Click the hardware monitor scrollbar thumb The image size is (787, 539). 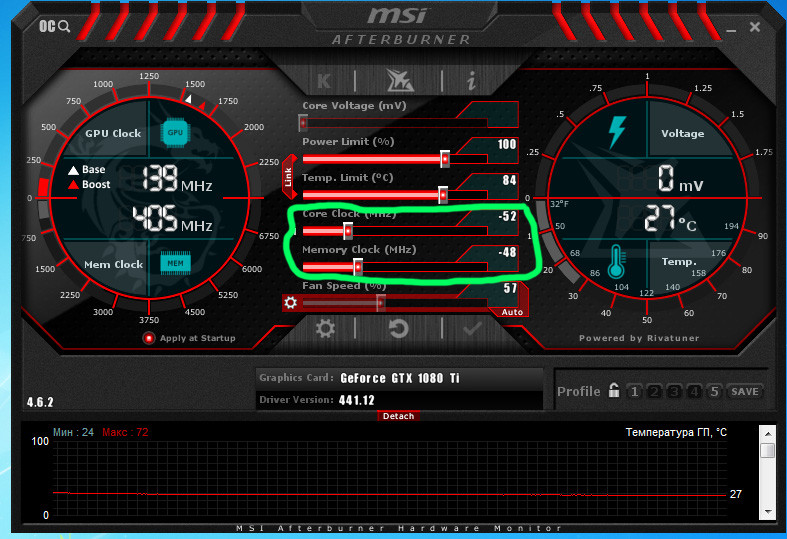point(767,450)
